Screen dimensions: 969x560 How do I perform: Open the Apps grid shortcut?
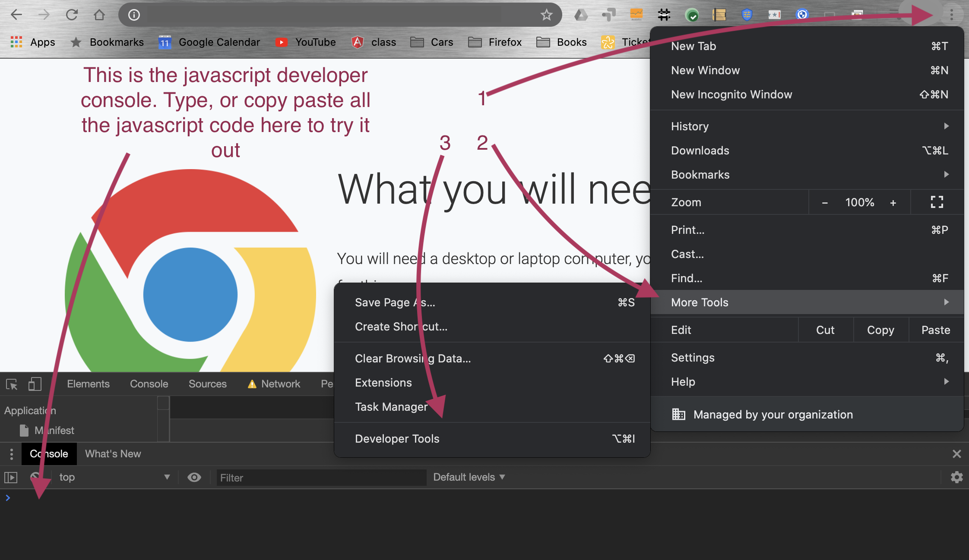[x=33, y=42]
